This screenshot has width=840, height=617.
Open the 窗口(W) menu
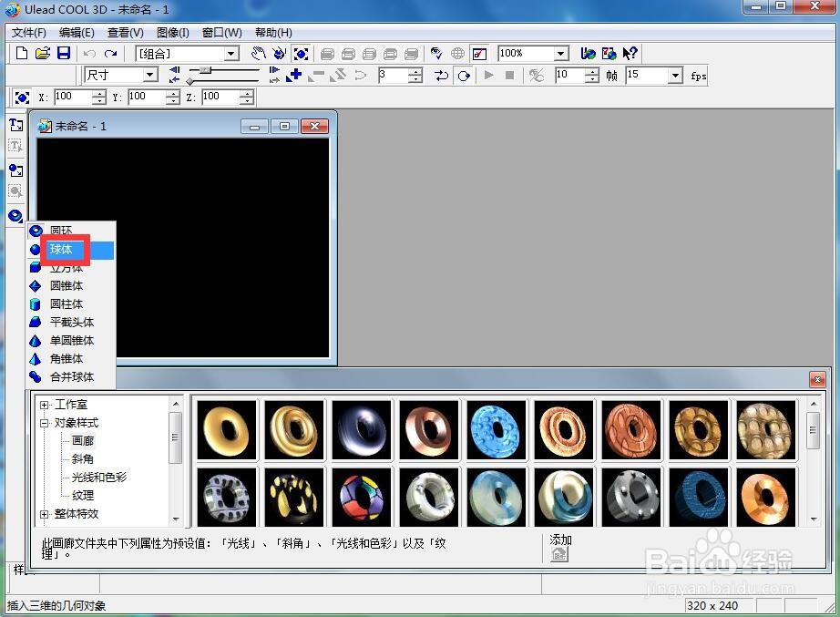click(x=221, y=33)
